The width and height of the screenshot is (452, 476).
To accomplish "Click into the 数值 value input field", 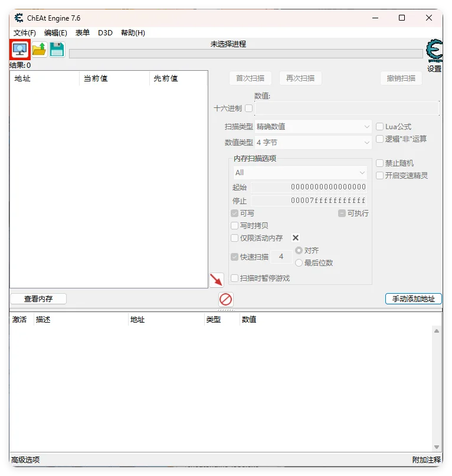I will (347, 109).
